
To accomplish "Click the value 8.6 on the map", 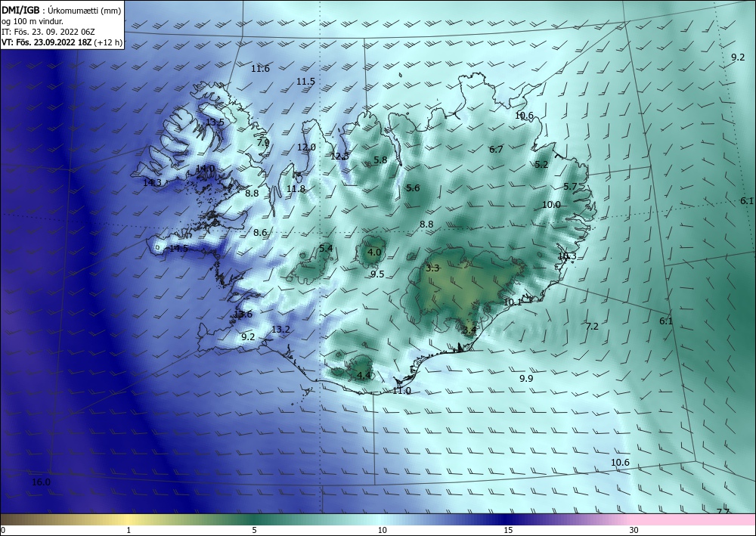I will (x=260, y=232).
